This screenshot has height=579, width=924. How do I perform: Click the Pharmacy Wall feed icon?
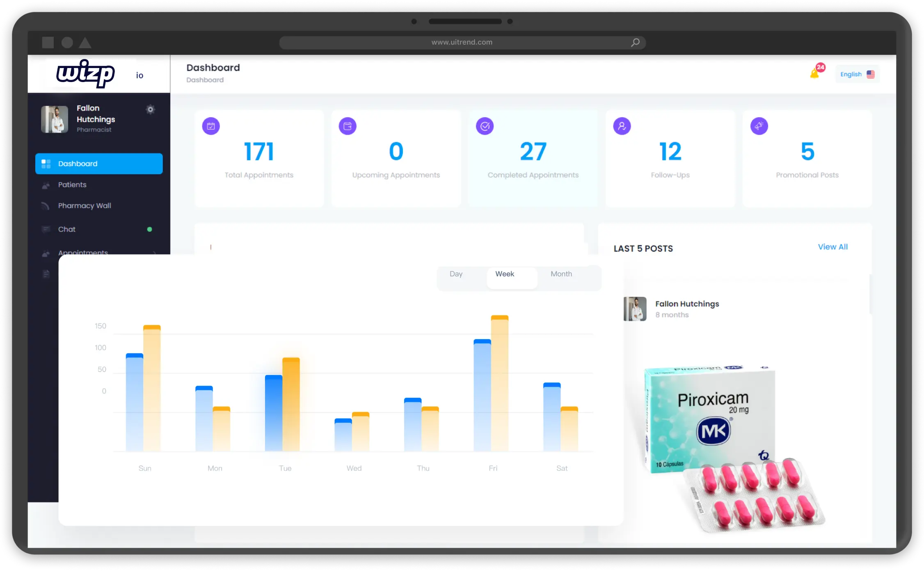pos(46,205)
